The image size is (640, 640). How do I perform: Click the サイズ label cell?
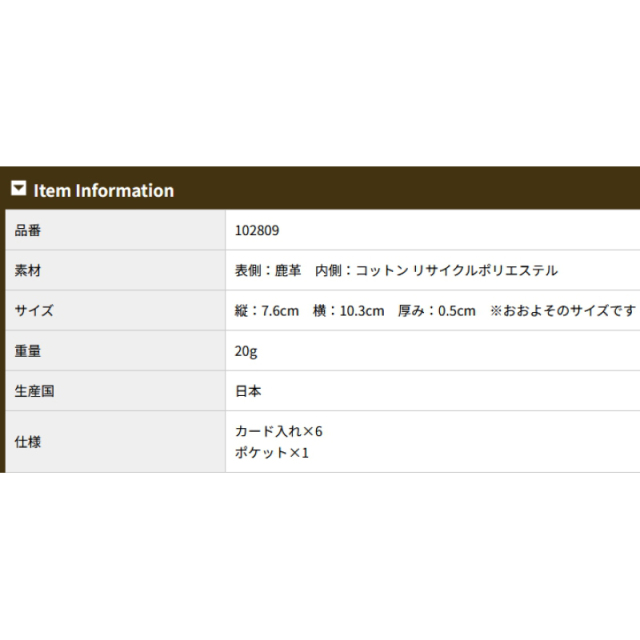tap(116, 311)
